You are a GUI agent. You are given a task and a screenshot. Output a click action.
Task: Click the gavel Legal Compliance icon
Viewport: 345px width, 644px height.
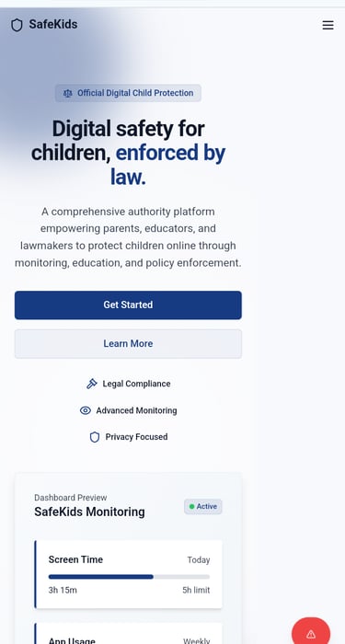pyautogui.click(x=92, y=384)
